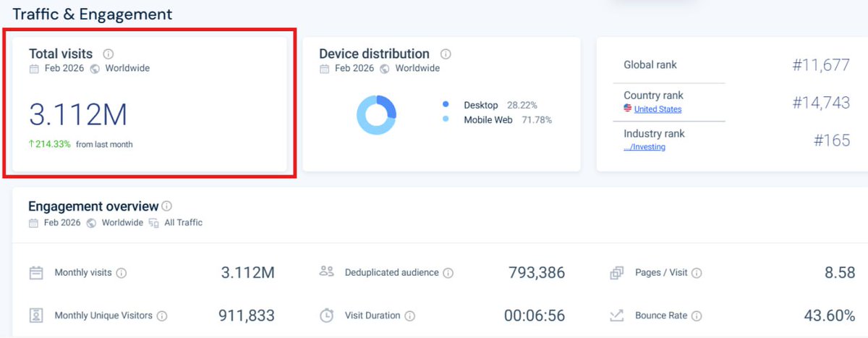This screenshot has width=868, height=338.
Task: Click the Desktop legend label
Action: tap(481, 106)
